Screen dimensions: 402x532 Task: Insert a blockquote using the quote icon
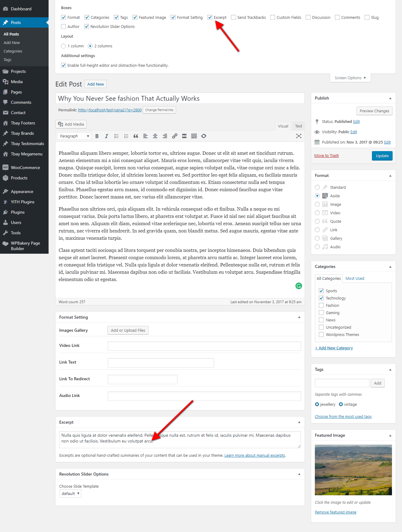coord(136,136)
